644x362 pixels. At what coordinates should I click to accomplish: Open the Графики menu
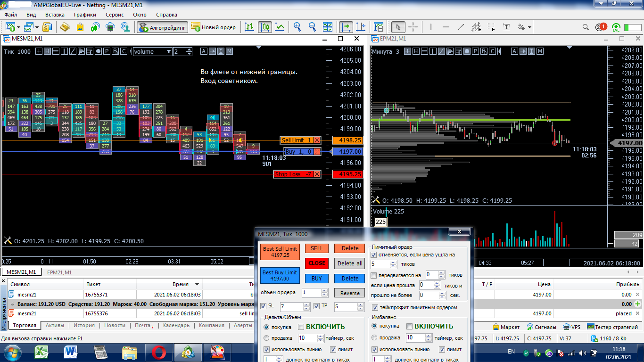click(85, 15)
